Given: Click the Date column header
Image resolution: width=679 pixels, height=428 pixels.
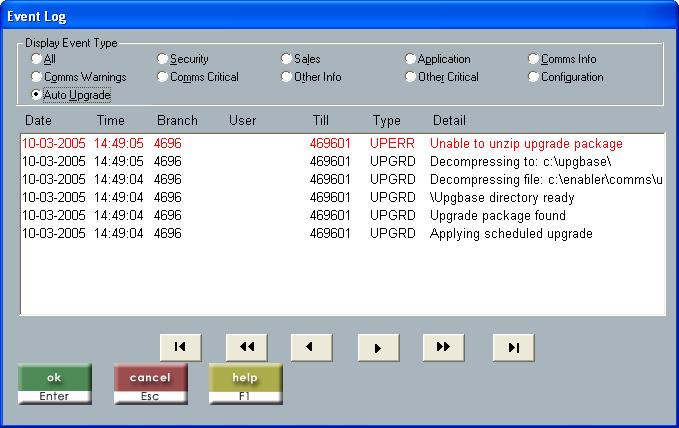Looking at the screenshot, I should pos(38,120).
